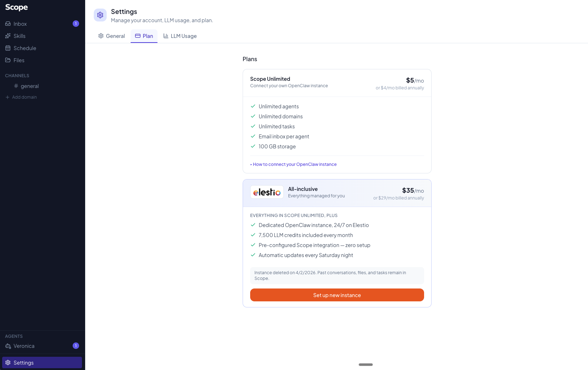Screen dimensions: 588x370
Task: Select the Veronica agent
Action: 24,346
